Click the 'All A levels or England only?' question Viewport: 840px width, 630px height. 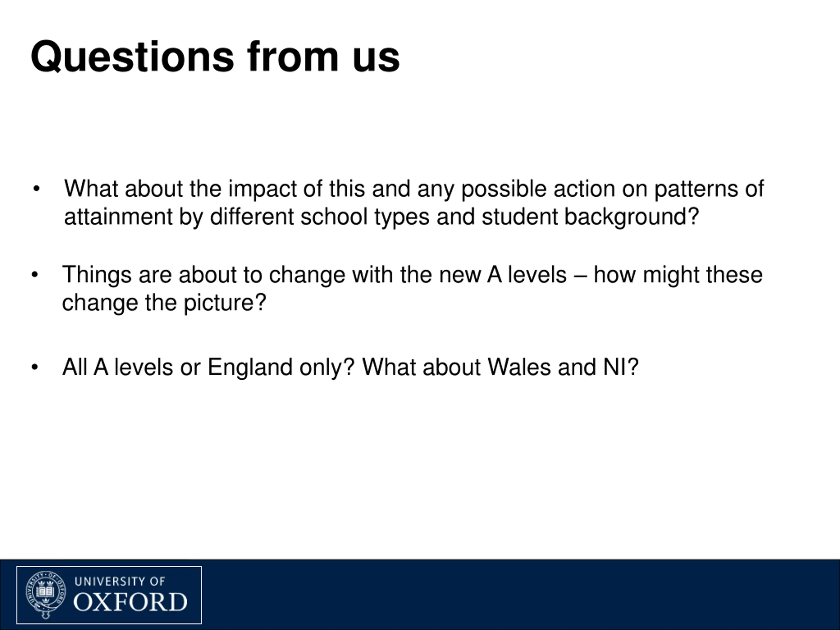(x=208, y=367)
